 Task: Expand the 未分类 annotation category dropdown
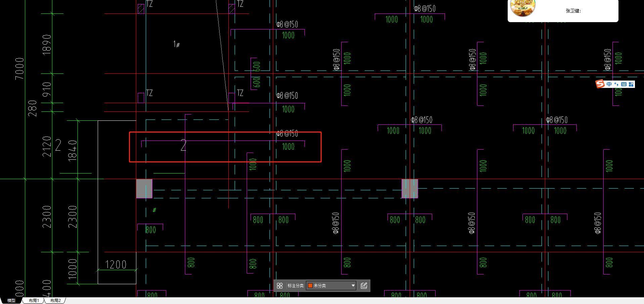click(x=331, y=286)
